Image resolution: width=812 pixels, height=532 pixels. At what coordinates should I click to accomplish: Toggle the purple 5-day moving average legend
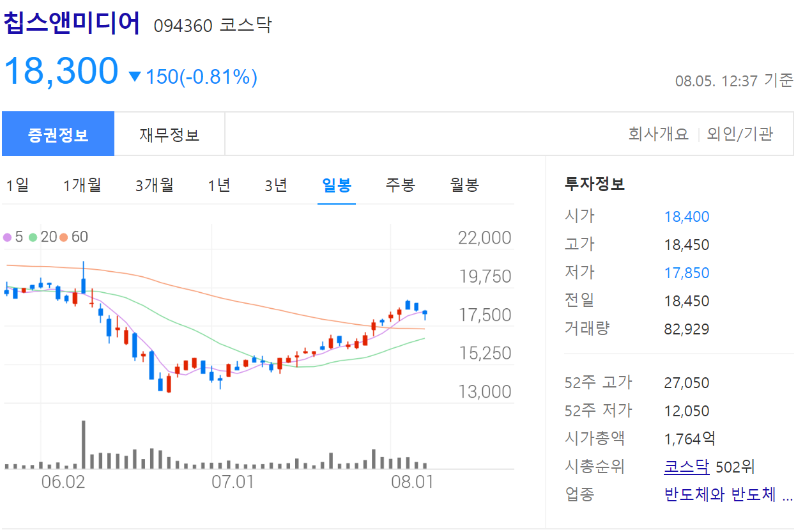[14, 237]
